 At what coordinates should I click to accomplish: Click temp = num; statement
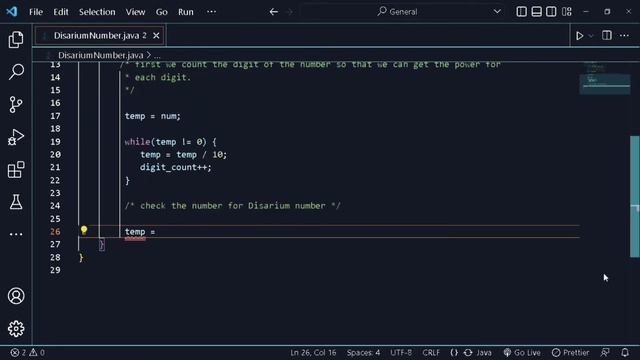153,116
